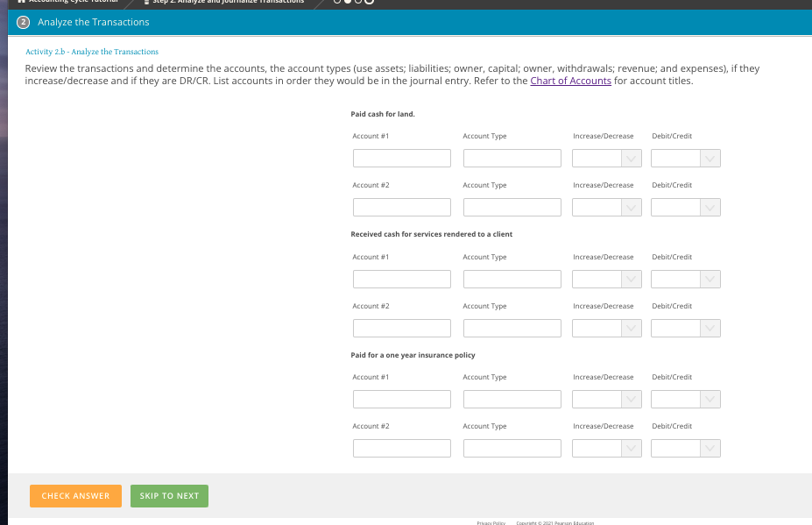
Task: Open Debit/Credit dropdown for services Account #1
Action: (x=685, y=279)
